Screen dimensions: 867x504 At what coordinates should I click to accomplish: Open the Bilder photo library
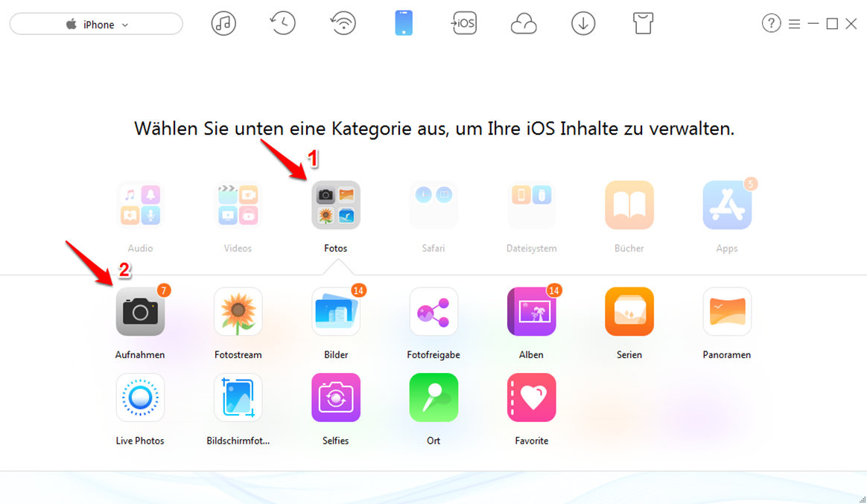pyautogui.click(x=336, y=312)
